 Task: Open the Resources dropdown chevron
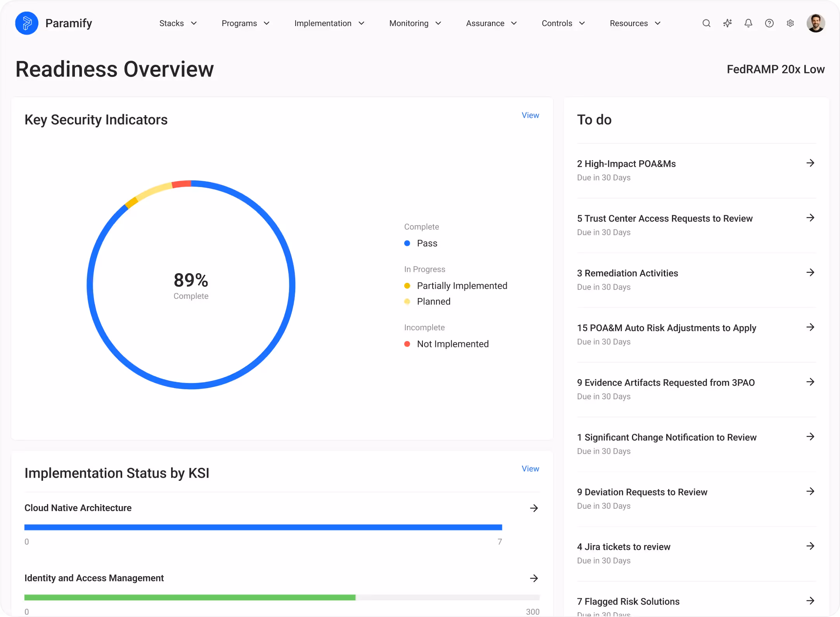coord(658,23)
